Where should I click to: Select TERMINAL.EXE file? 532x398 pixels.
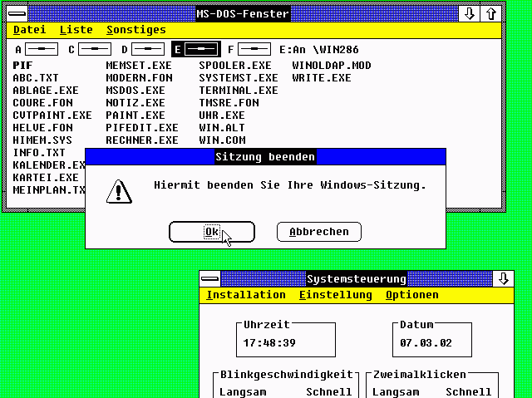point(239,91)
